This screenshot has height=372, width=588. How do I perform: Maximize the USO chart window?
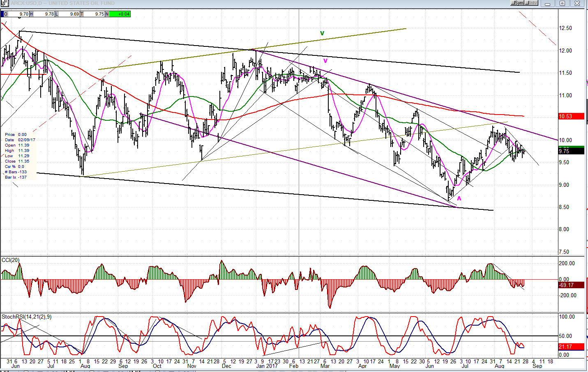562,4
